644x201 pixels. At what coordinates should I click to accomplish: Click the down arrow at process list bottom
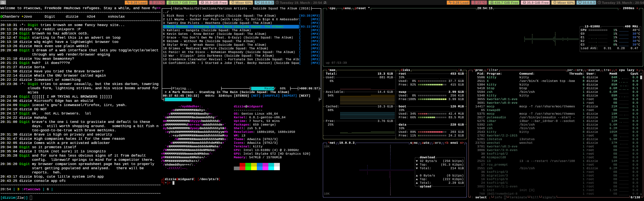[x=641, y=194]
